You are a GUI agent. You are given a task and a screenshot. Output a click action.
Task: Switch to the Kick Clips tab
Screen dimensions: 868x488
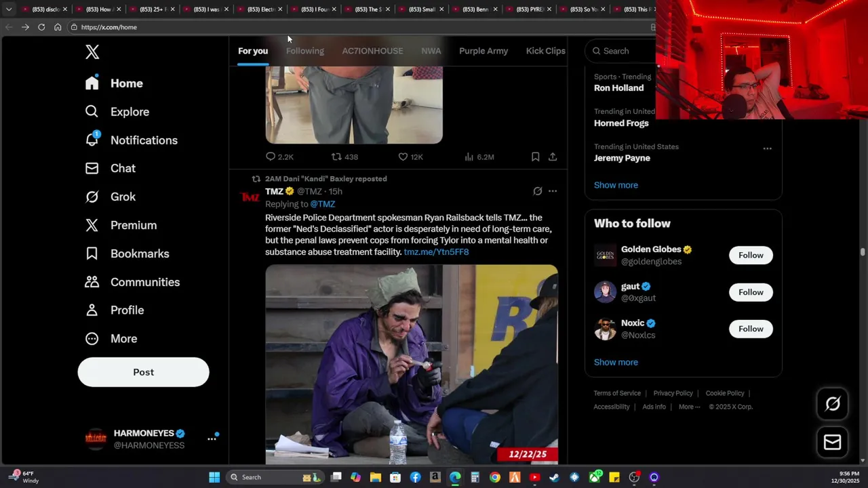pos(546,51)
